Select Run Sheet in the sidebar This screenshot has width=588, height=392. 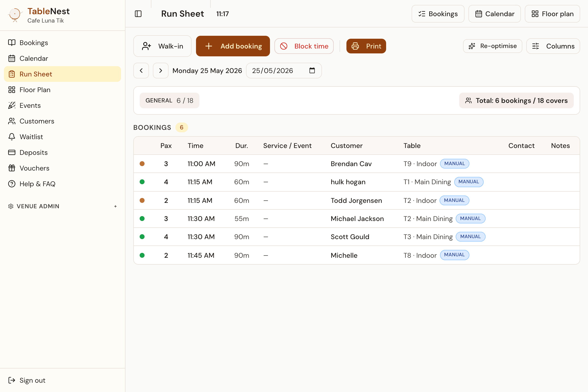tap(62, 74)
